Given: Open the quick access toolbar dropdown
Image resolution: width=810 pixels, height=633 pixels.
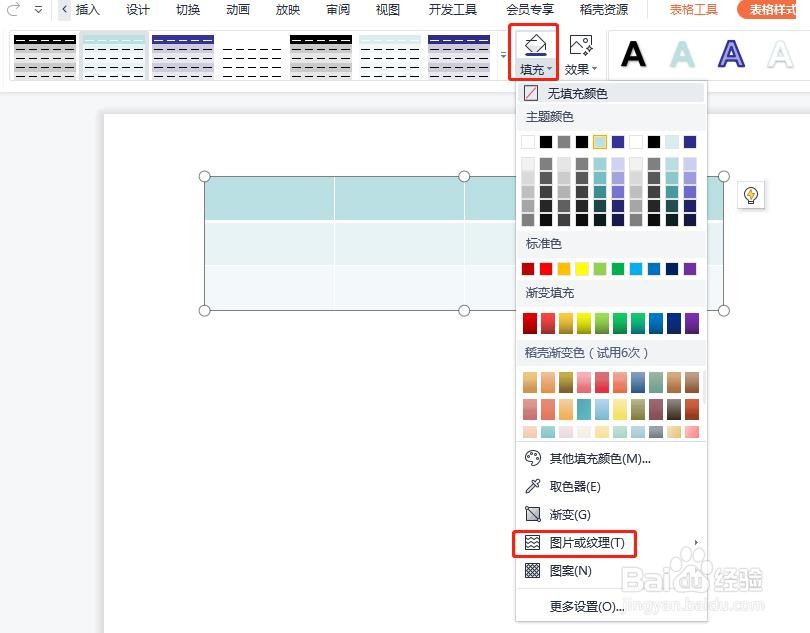Looking at the screenshot, I should 38,9.
